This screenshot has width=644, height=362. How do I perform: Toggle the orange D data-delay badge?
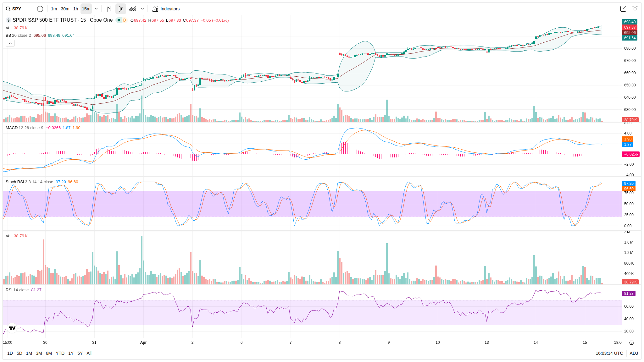(125, 20)
